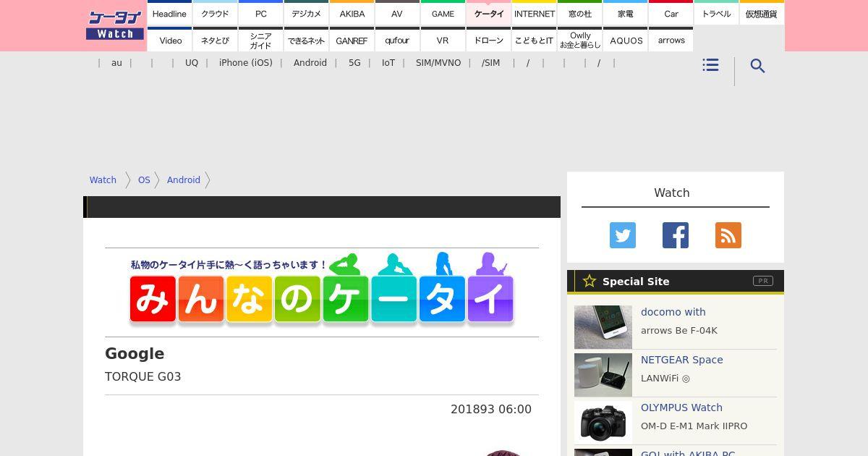Open the NETGEAR Space article link
This screenshot has height=456, width=868.
click(x=682, y=360)
